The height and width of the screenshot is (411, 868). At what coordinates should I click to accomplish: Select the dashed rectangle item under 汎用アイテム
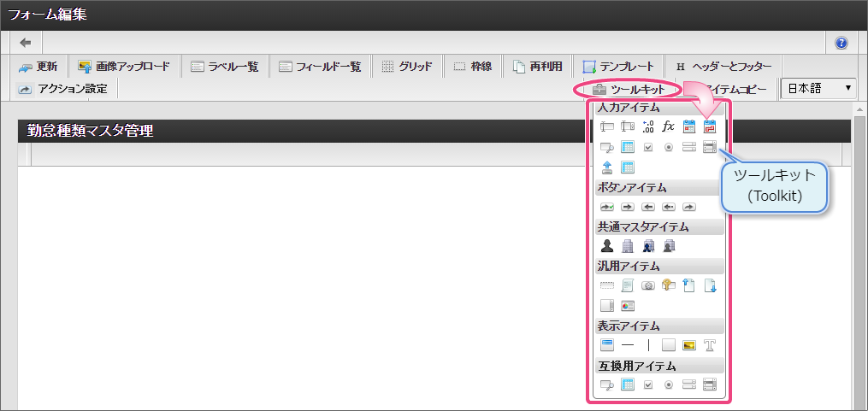click(607, 285)
